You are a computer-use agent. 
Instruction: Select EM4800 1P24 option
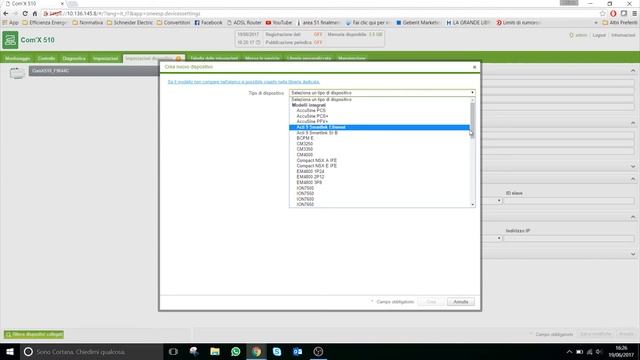click(x=379, y=171)
